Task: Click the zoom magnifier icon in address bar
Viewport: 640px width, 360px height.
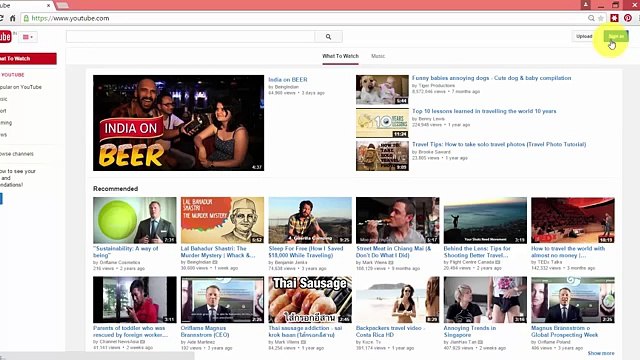Action: [x=591, y=18]
